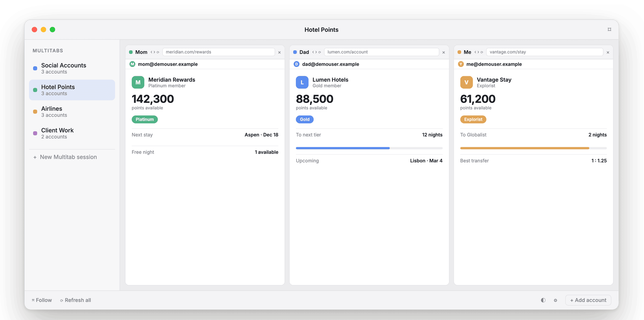Click the 2 nights value
The width and height of the screenshot is (644, 320).
point(597,135)
